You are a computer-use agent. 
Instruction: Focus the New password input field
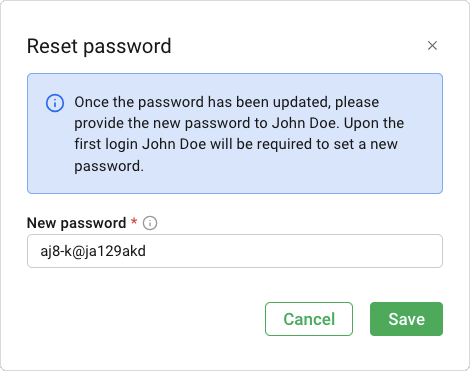[x=235, y=251]
